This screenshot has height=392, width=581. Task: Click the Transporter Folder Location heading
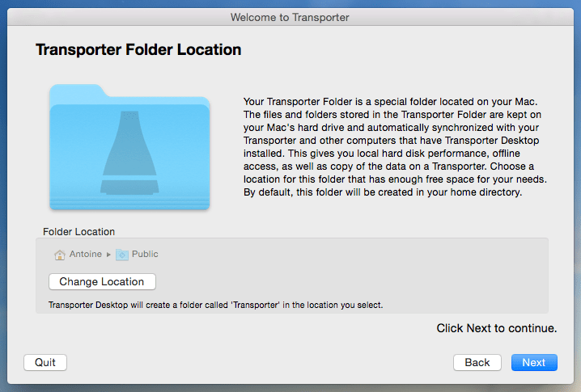click(138, 49)
